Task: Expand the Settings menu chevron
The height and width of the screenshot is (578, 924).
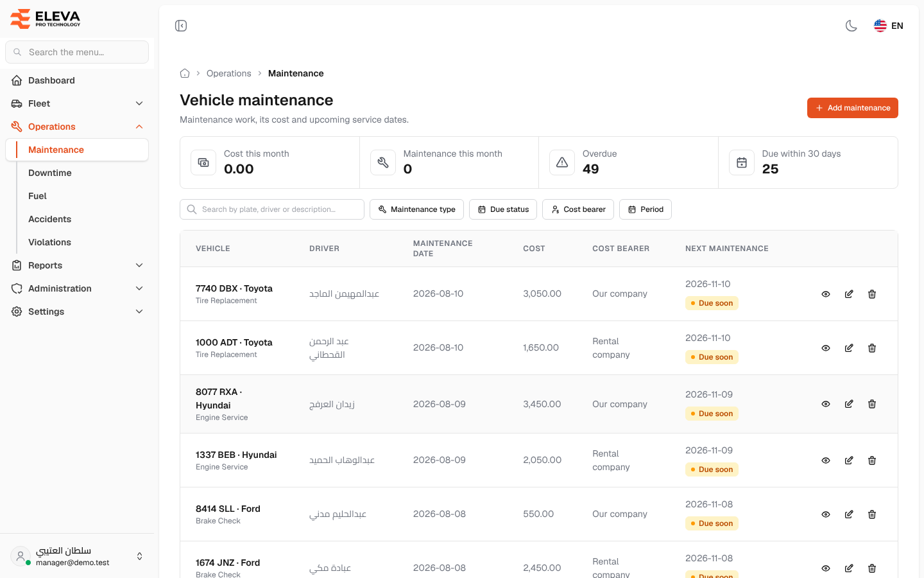Action: pyautogui.click(x=139, y=311)
